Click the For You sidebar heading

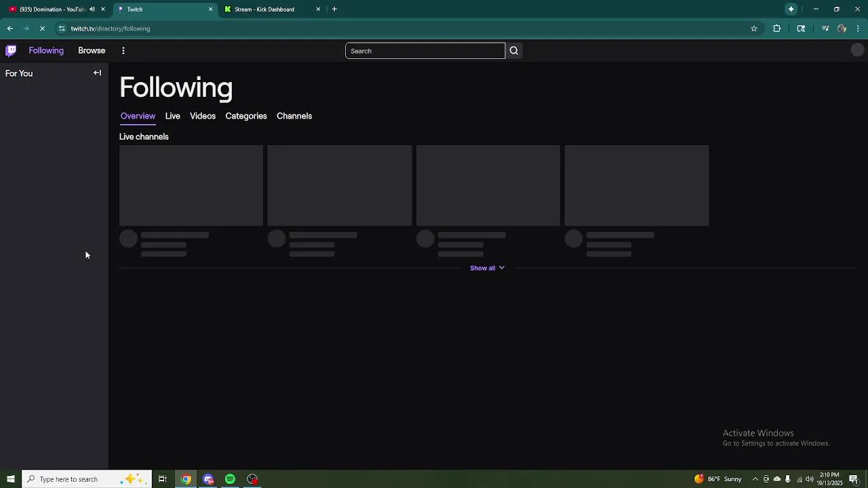[19, 73]
